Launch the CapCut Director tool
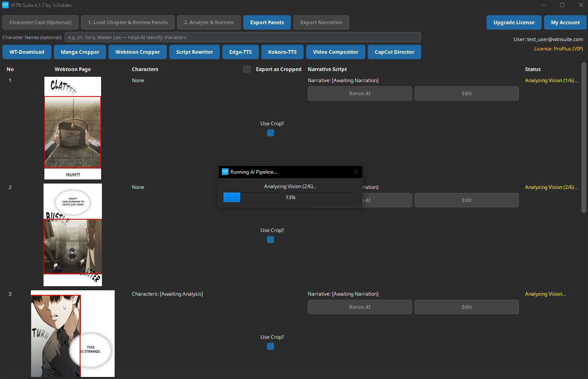This screenshot has width=588, height=379. tap(394, 52)
